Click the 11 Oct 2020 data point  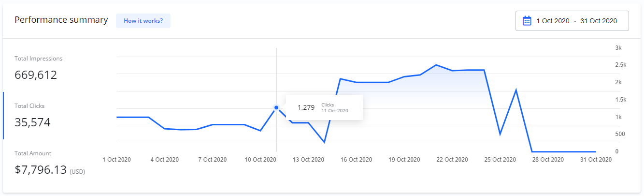click(276, 107)
